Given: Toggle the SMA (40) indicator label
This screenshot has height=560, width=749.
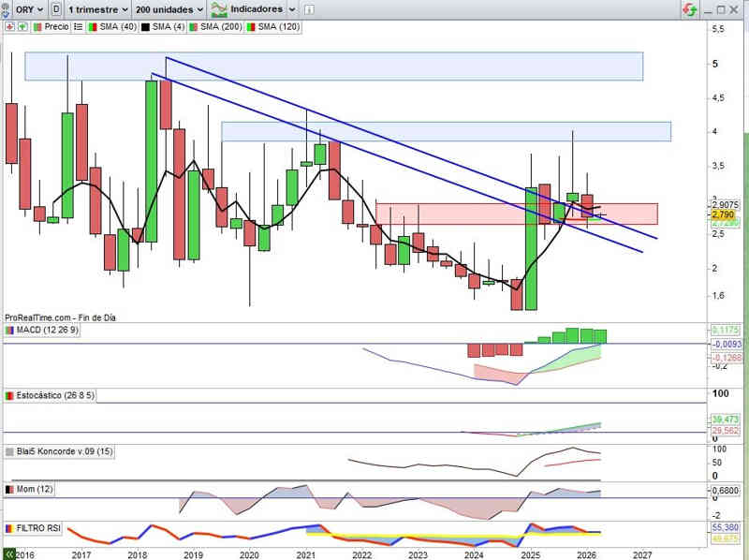Looking at the screenshot, I should tap(114, 27).
